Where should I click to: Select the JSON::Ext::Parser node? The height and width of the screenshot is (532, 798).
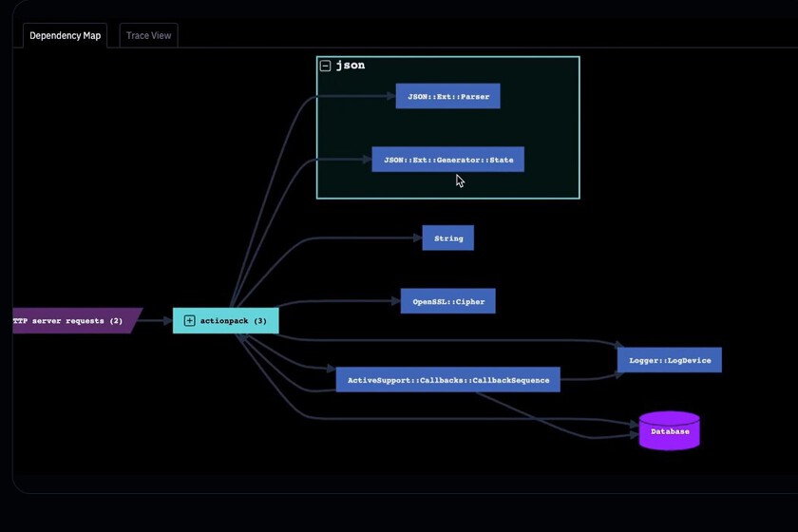(447, 96)
